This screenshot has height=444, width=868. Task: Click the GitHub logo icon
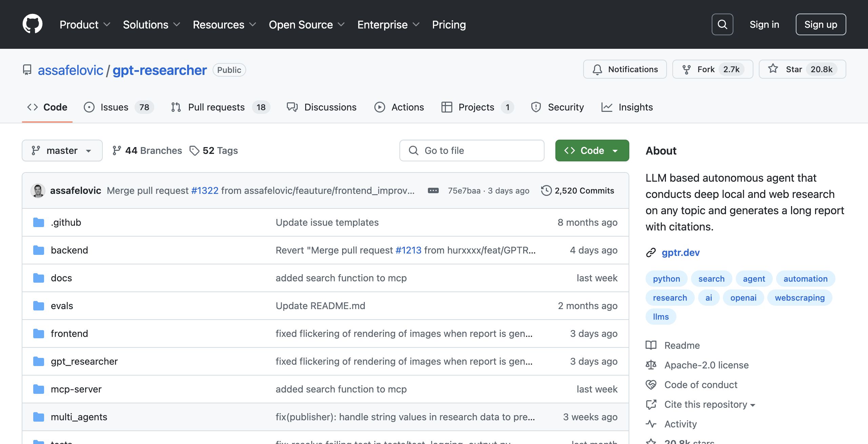tap(33, 24)
